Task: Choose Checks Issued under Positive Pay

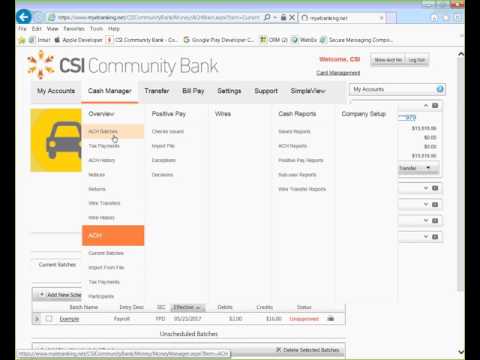Action: pos(168,132)
